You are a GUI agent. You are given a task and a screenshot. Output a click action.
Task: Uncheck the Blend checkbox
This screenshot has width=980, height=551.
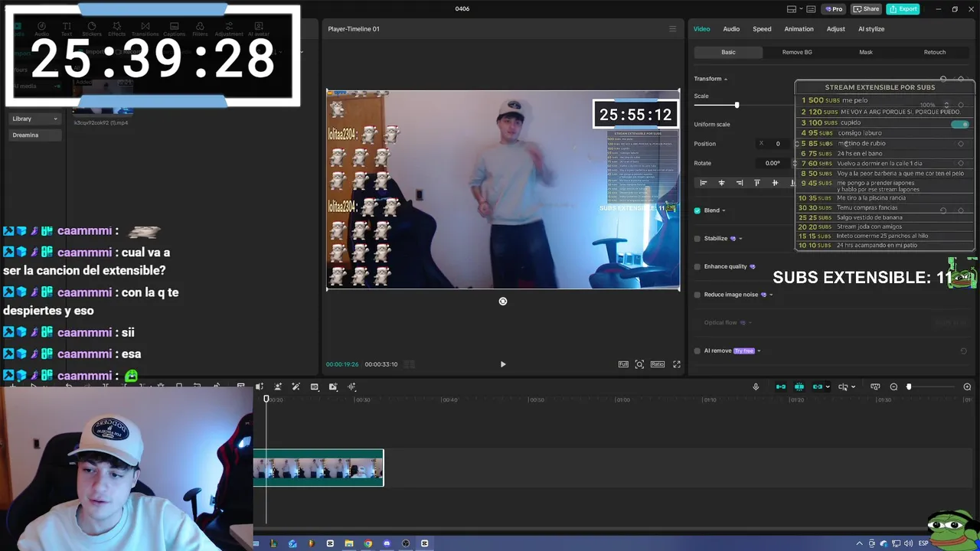pos(697,210)
